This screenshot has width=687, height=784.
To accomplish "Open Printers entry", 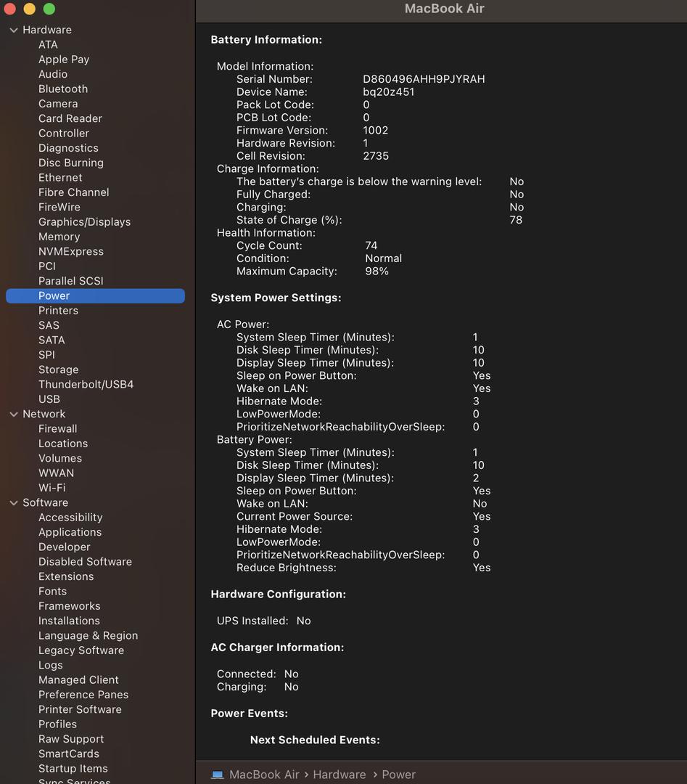I will [59, 311].
